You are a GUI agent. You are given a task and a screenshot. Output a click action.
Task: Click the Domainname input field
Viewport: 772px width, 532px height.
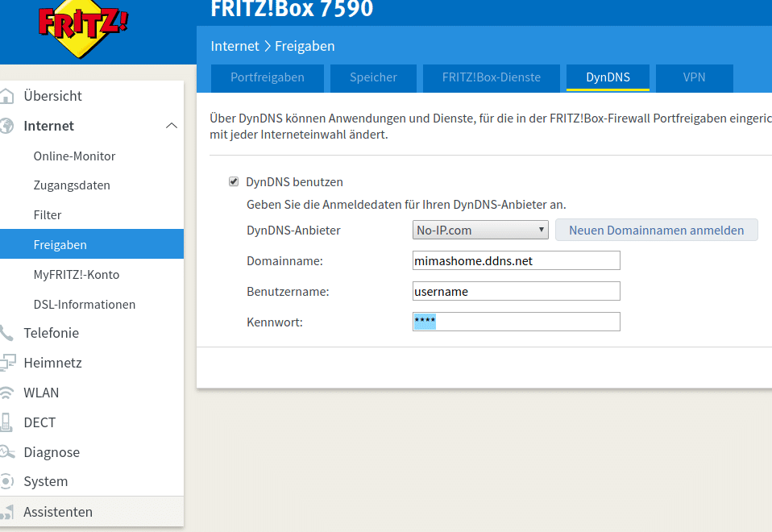pos(516,260)
